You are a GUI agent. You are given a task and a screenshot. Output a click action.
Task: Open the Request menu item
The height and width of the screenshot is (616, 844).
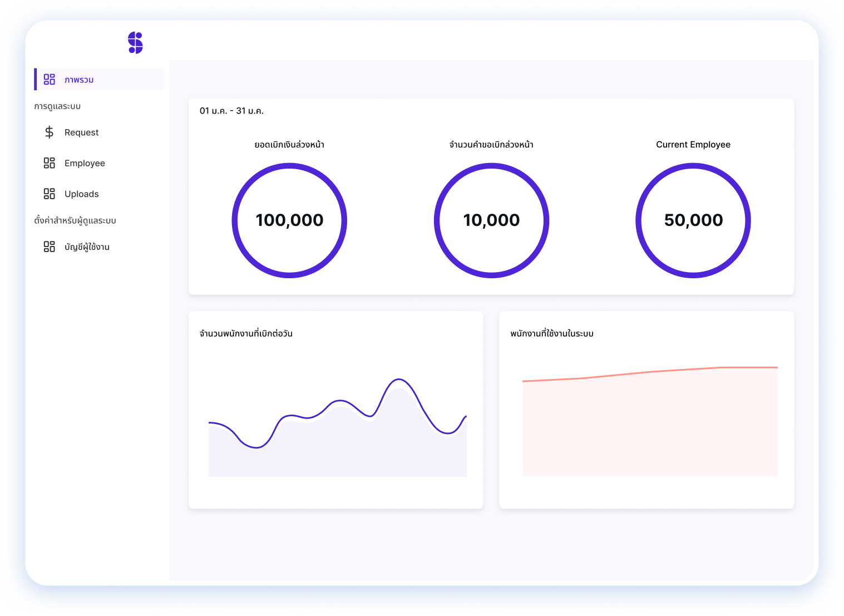81,132
